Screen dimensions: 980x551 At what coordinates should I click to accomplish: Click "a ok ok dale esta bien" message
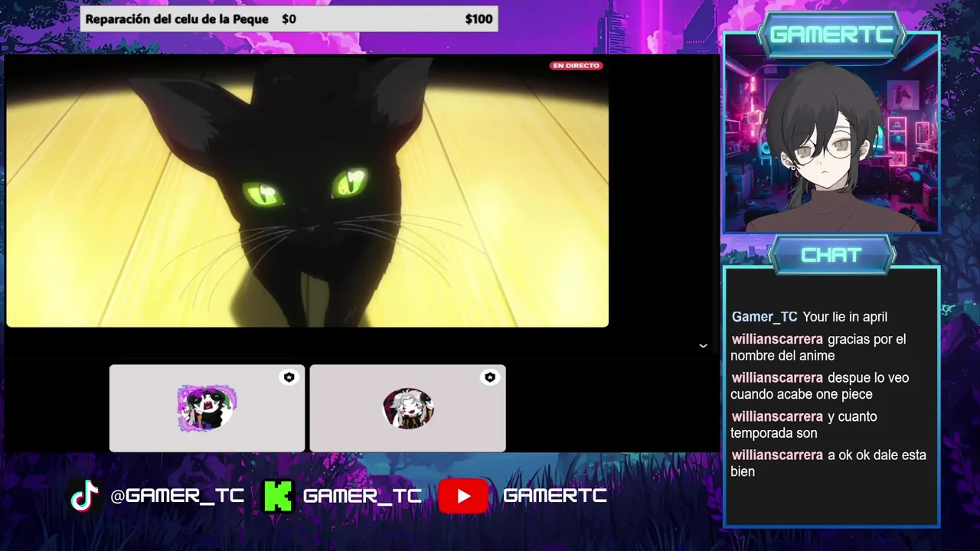(828, 463)
